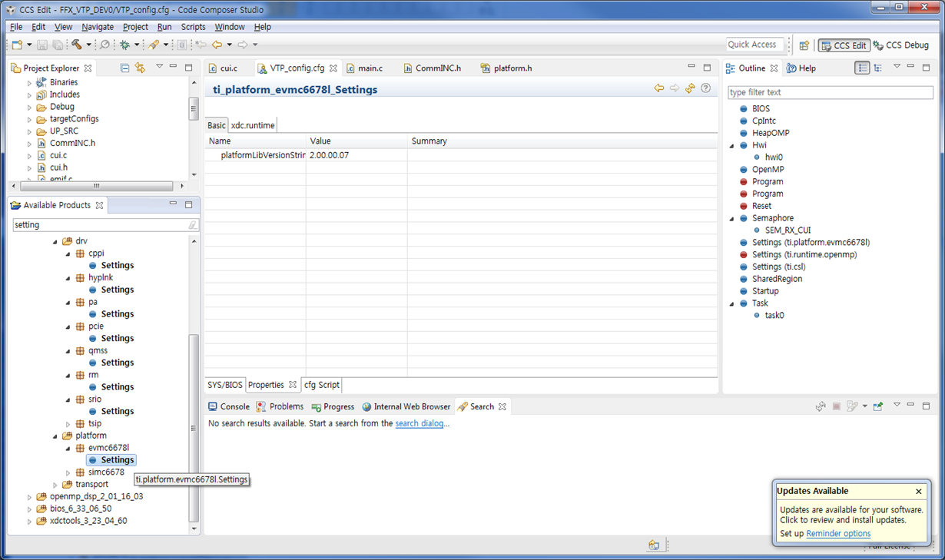Navigate back with the yellow back arrow

tap(216, 45)
